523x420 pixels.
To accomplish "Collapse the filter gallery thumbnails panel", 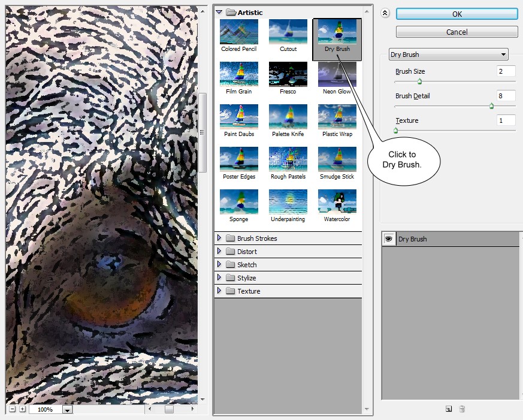I will coord(385,13).
